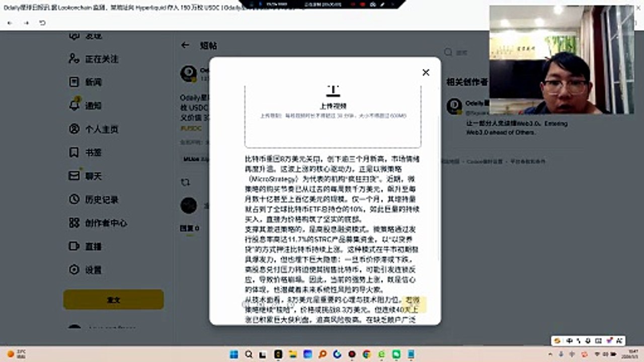The height and width of the screenshot is (362, 644).
Task: Click the settings gear icon in sidebar
Action: (74, 269)
